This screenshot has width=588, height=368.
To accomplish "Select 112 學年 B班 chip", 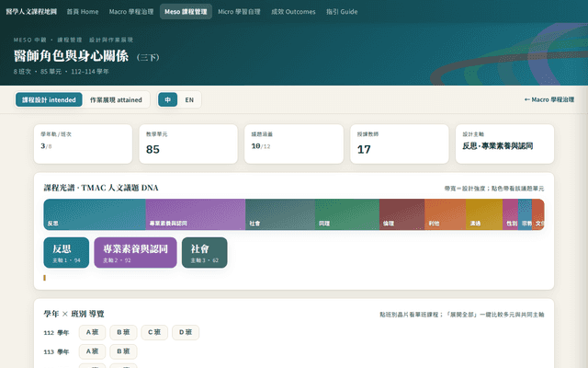I will [123, 332].
